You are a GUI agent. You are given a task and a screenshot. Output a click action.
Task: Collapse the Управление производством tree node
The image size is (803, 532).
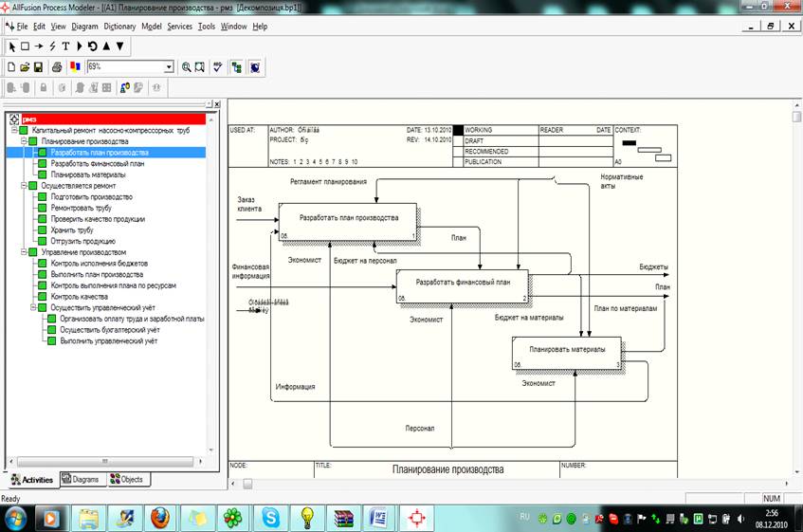(23, 252)
